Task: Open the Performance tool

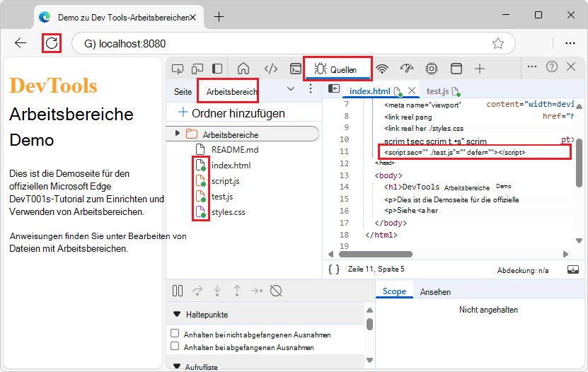Action: (x=407, y=69)
